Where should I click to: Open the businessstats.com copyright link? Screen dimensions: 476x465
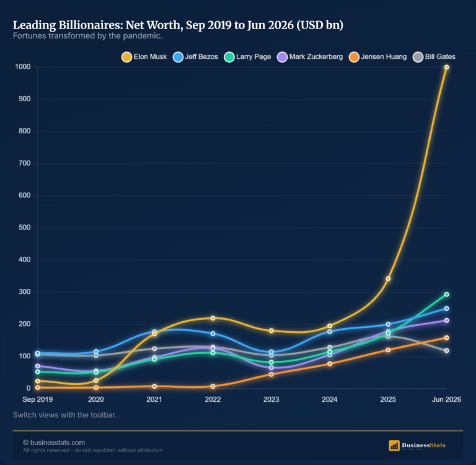tap(54, 443)
